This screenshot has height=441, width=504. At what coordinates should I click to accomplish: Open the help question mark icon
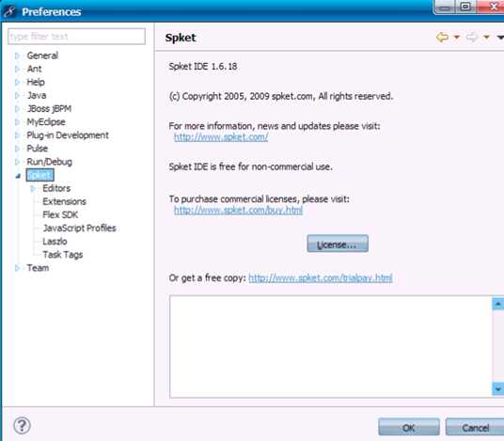click(23, 426)
